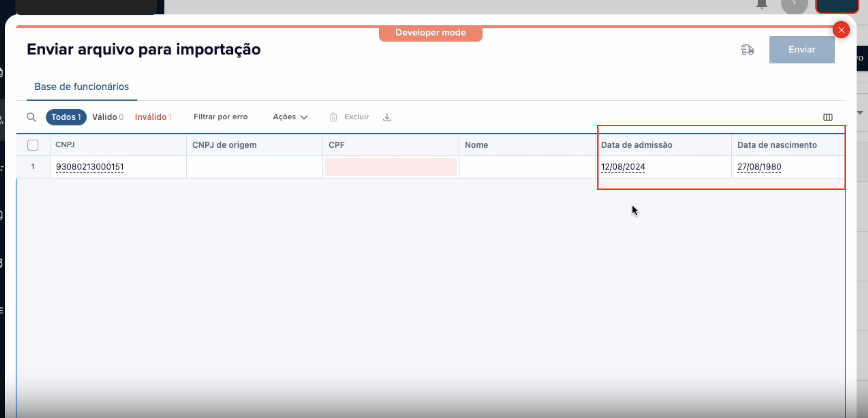Close the import dialog with red X

pos(841,30)
